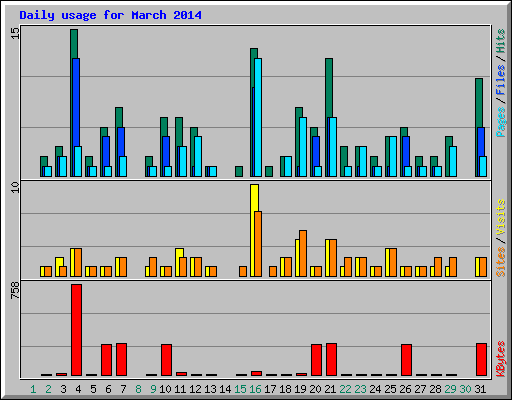Click the 758 scale value on KBytes chart
The width and height of the screenshot is (512, 400).
coord(15,291)
